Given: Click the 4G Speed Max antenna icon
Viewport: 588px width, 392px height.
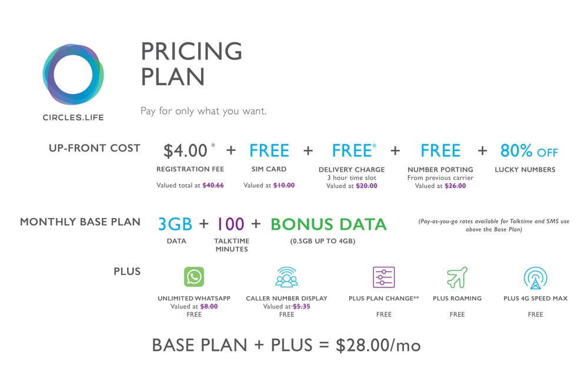Looking at the screenshot, I should coord(535,277).
